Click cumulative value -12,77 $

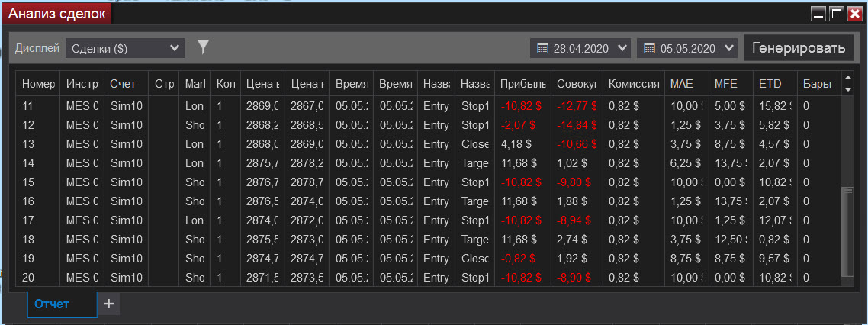(577, 106)
